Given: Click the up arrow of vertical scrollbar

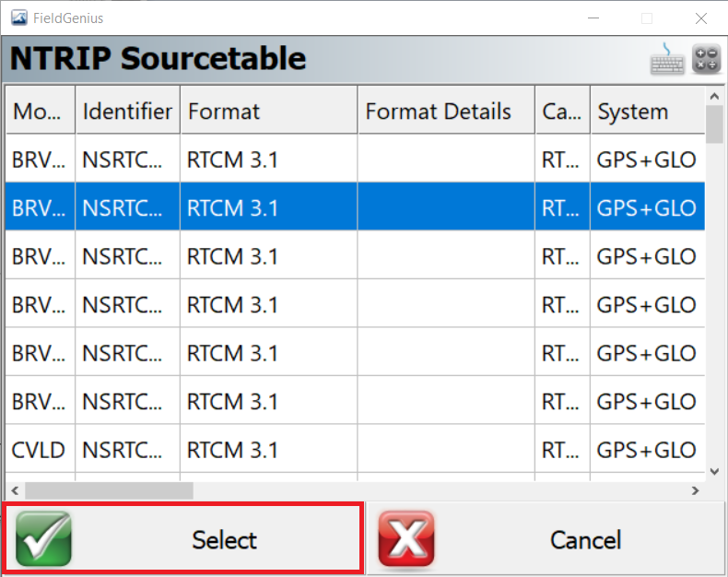Looking at the screenshot, I should tap(714, 97).
